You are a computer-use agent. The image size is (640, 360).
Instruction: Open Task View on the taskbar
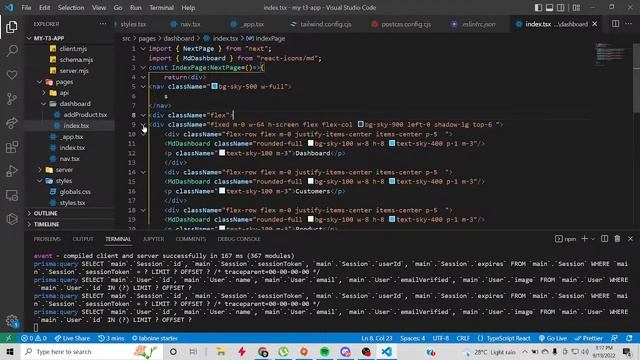pos(193,351)
